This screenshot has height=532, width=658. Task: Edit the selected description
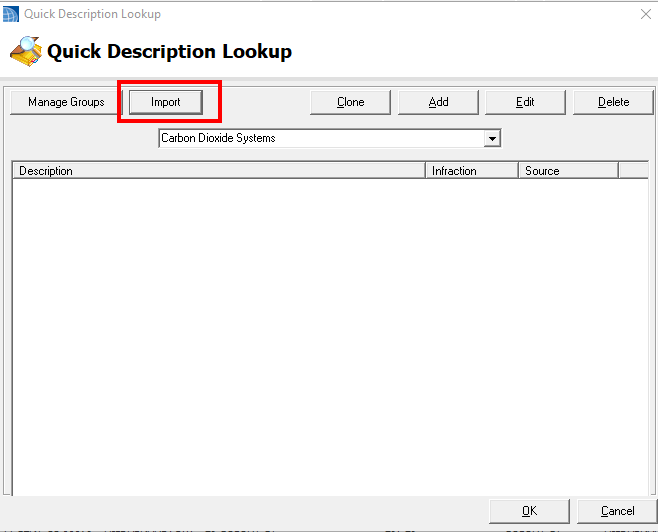tap(525, 102)
